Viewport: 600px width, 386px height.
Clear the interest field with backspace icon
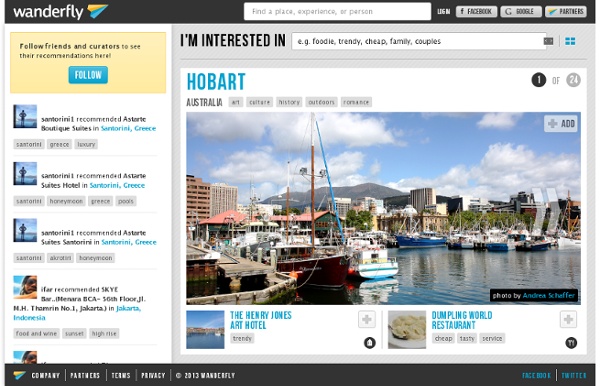coord(548,41)
